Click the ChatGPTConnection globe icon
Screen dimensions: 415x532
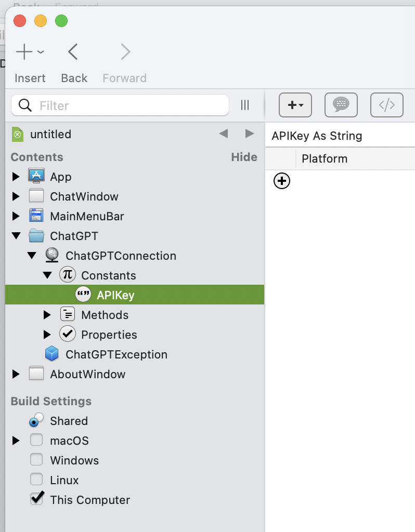[x=51, y=255]
